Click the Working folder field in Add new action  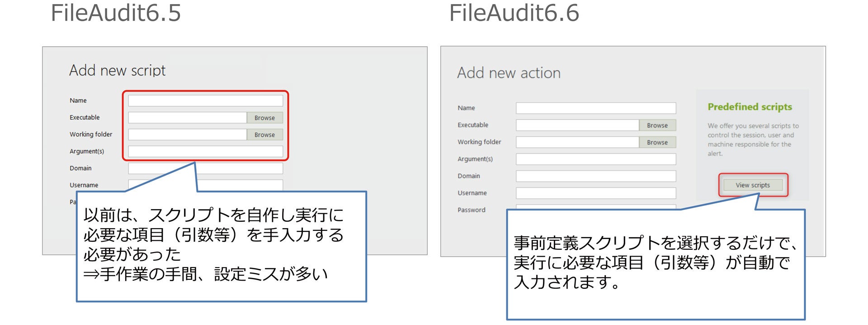577,142
